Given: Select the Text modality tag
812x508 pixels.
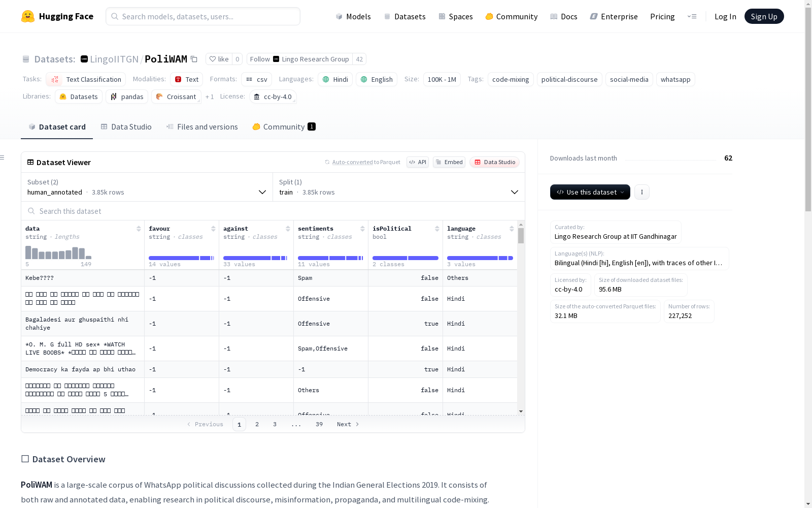Looking at the screenshot, I should 186,79.
